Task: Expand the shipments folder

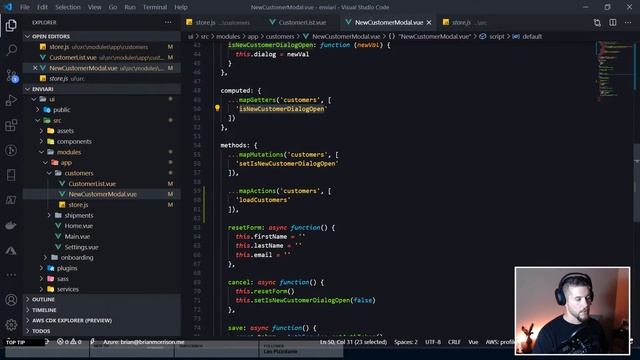Action: pos(49,216)
